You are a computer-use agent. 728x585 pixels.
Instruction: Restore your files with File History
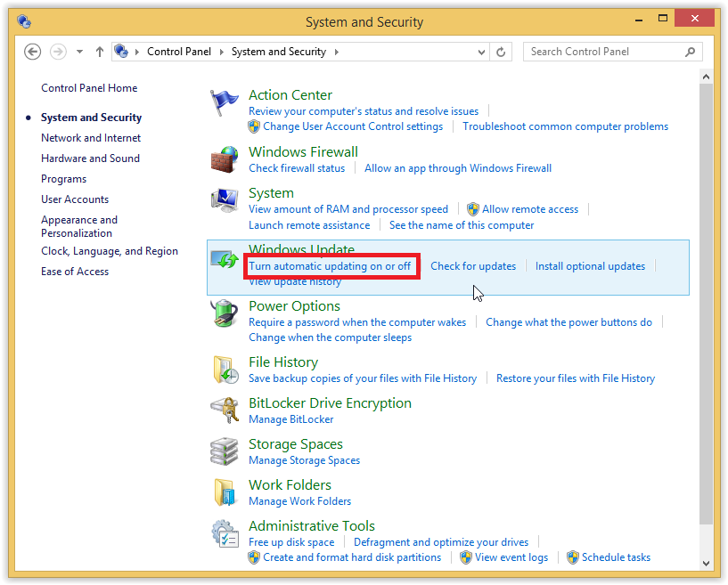576,378
